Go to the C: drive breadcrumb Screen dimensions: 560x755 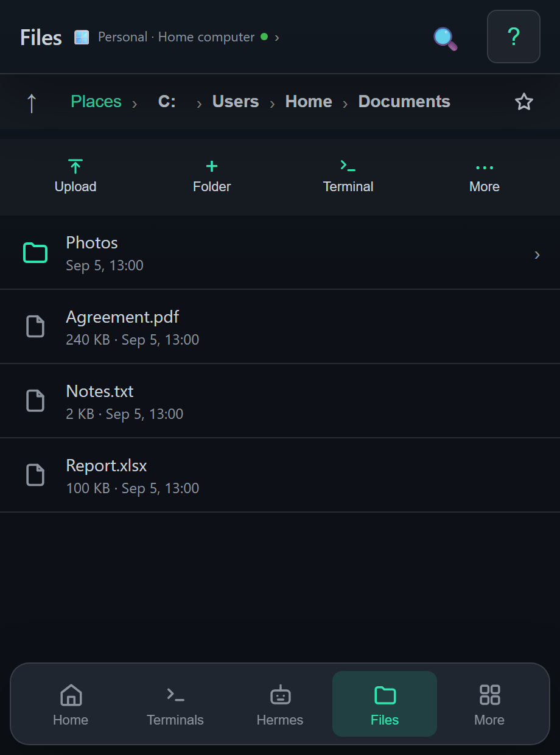tap(167, 102)
